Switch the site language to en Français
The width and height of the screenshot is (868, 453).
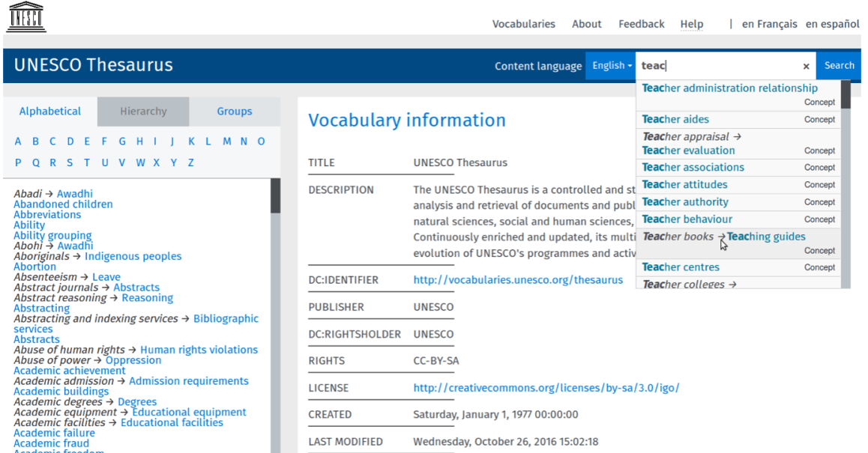[769, 24]
